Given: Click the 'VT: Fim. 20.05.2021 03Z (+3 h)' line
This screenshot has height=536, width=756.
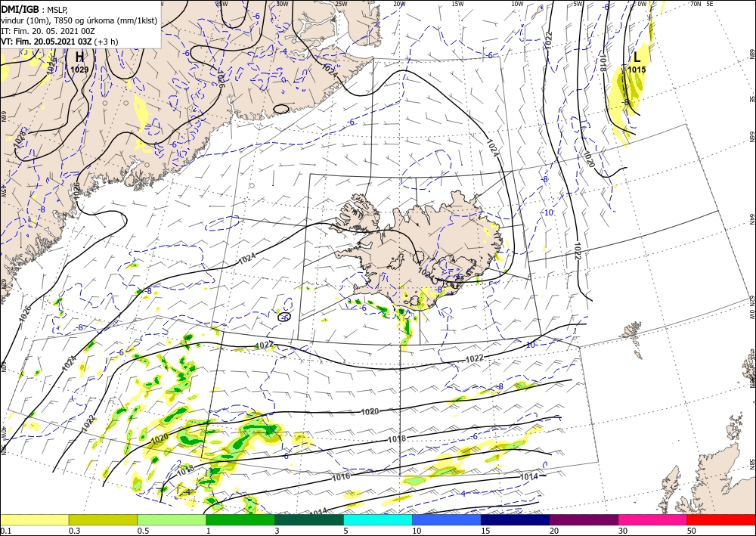Looking at the screenshot, I should (x=60, y=42).
